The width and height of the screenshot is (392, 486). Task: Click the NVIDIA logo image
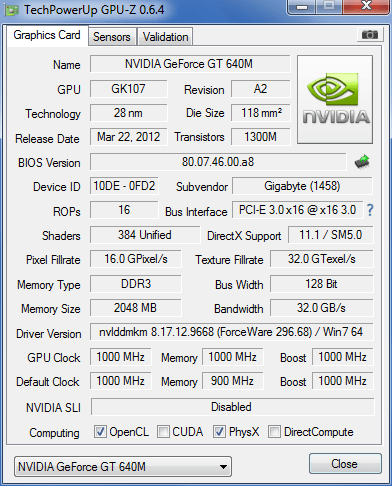335,99
